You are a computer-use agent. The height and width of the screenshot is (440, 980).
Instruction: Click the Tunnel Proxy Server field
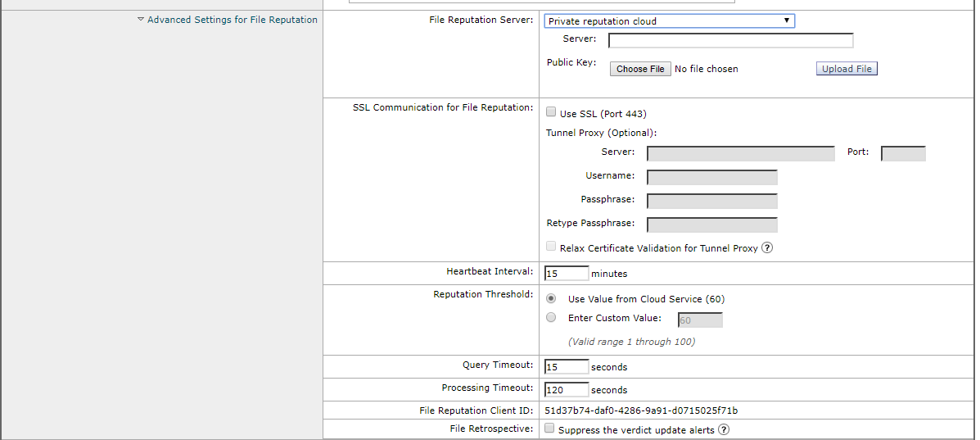click(741, 153)
